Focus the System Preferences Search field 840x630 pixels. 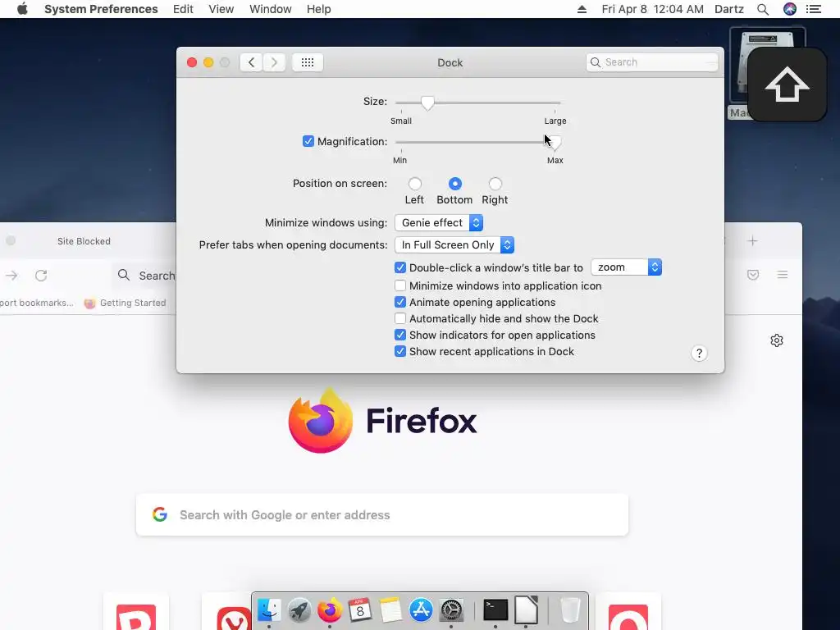652,62
